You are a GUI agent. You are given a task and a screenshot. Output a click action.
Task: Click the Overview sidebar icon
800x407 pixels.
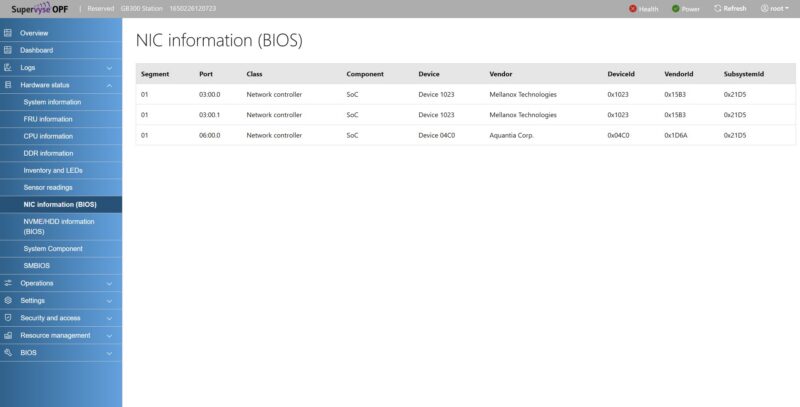[x=8, y=33]
